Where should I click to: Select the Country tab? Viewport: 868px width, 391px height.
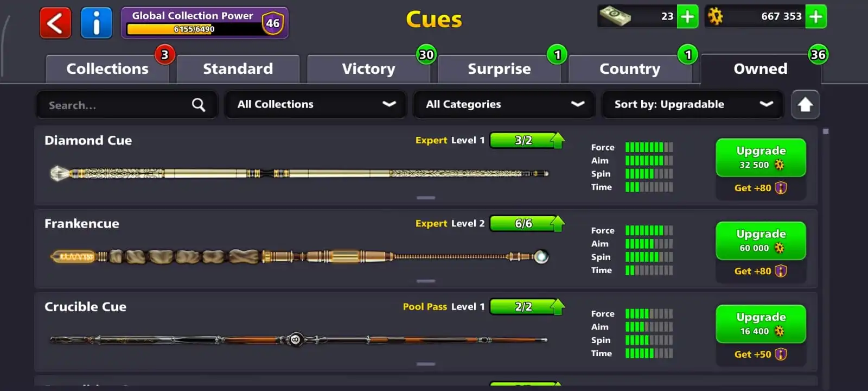click(630, 69)
